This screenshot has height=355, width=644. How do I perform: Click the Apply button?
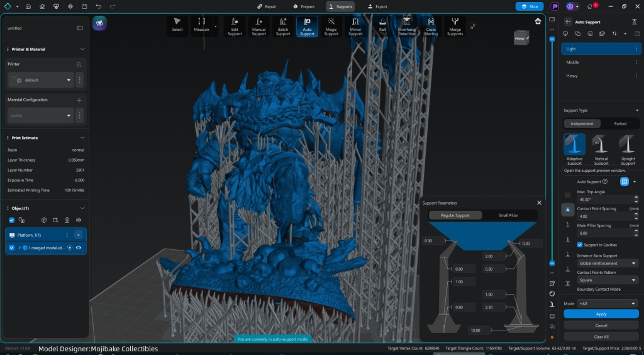[601, 313]
